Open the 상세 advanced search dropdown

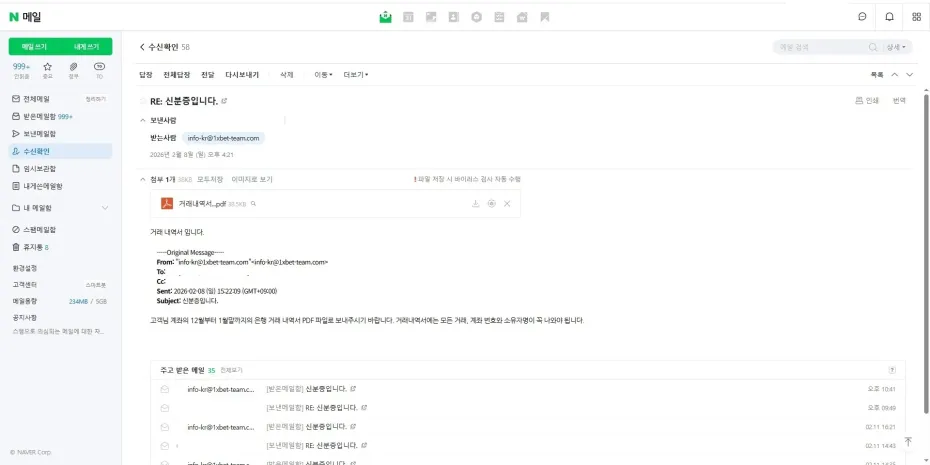point(897,47)
